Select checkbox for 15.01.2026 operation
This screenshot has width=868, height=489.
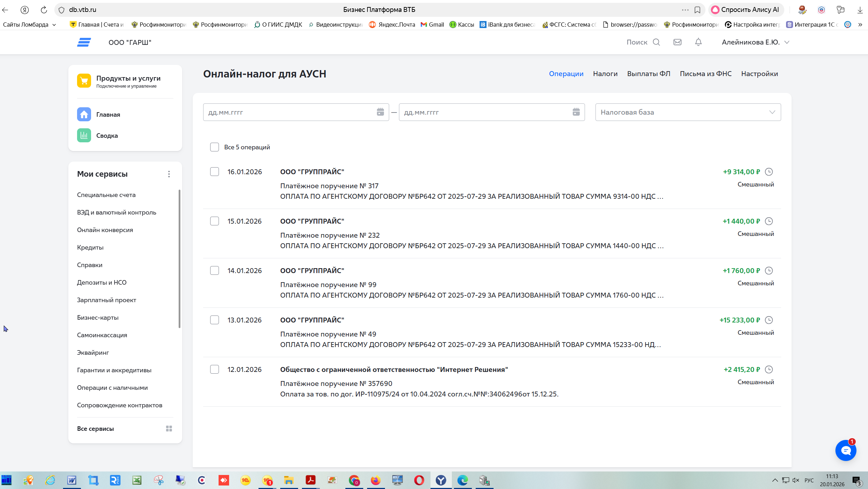[x=214, y=221]
